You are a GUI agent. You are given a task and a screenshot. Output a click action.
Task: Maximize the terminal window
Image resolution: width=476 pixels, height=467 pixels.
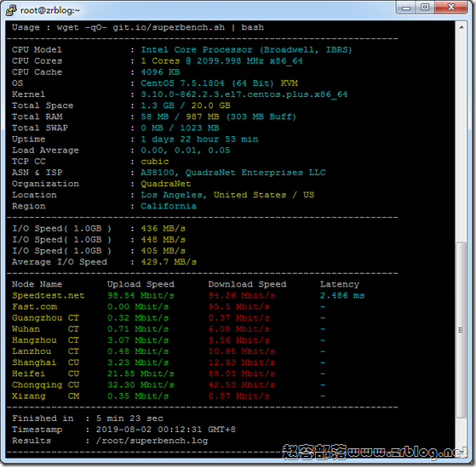coord(425,8)
